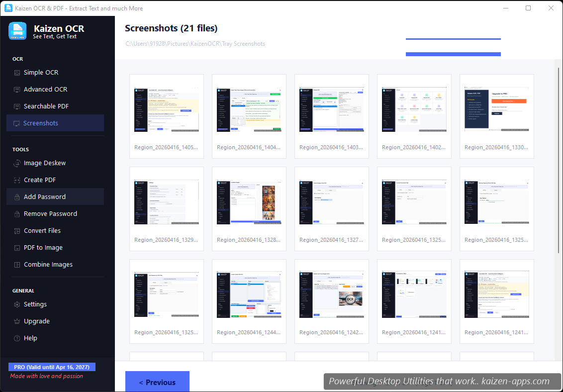
Task: Click the Kaizen OCR logo
Action: tap(17, 31)
